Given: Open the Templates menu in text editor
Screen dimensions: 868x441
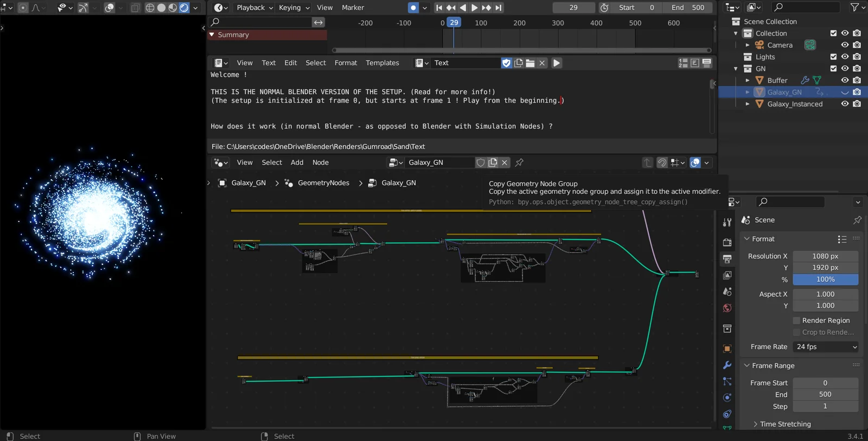Looking at the screenshot, I should (382, 63).
